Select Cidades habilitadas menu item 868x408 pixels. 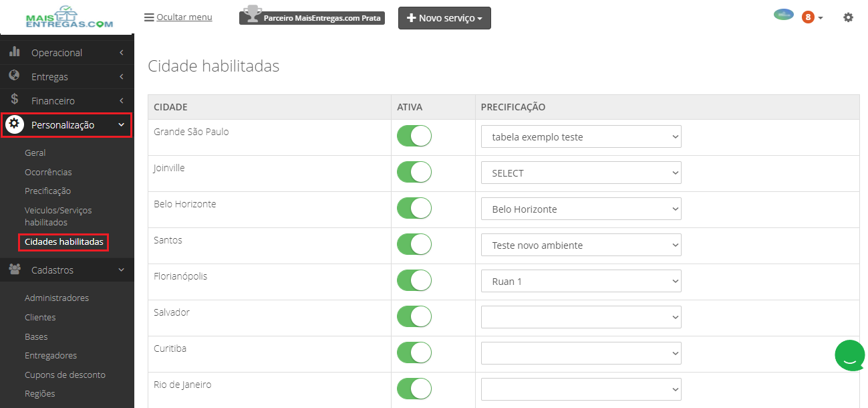63,241
